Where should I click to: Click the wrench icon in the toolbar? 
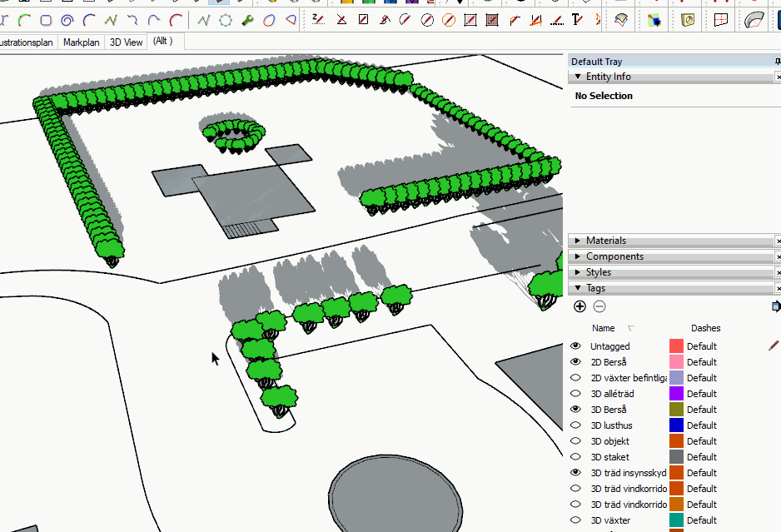click(247, 20)
